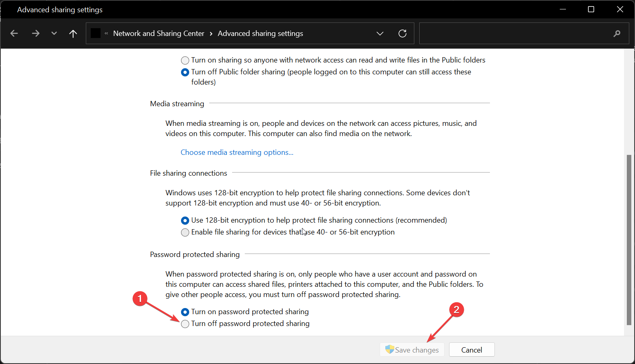The height and width of the screenshot is (364, 635).
Task: Go up one level with up arrow
Action: [73, 33]
